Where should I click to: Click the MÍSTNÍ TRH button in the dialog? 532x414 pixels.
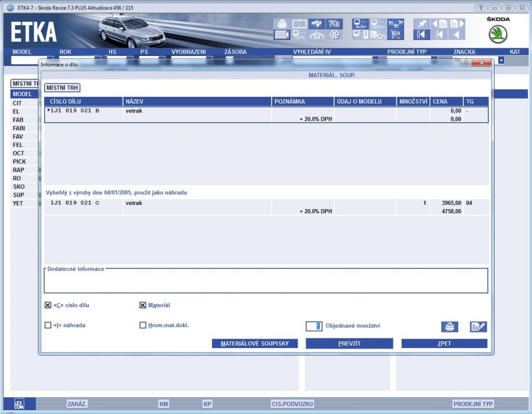click(x=62, y=87)
